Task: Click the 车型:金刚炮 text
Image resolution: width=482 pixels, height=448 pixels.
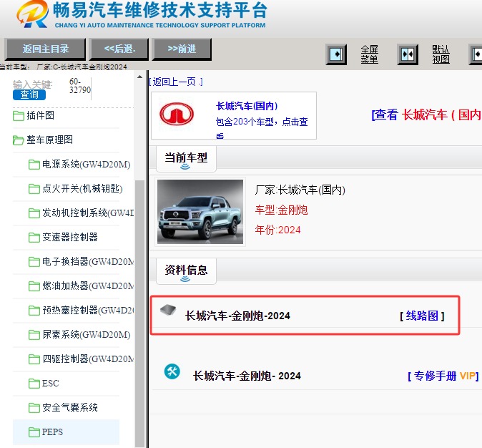Action: point(281,210)
